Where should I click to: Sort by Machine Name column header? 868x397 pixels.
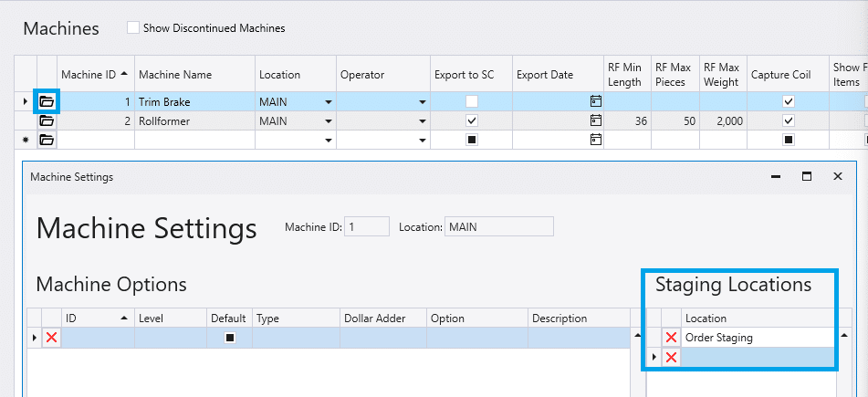[x=193, y=75]
